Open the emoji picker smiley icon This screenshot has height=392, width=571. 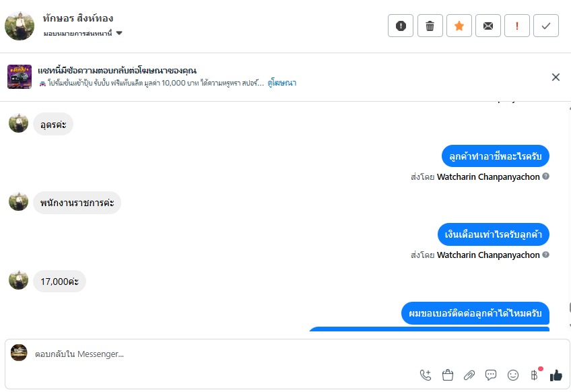[x=513, y=375]
